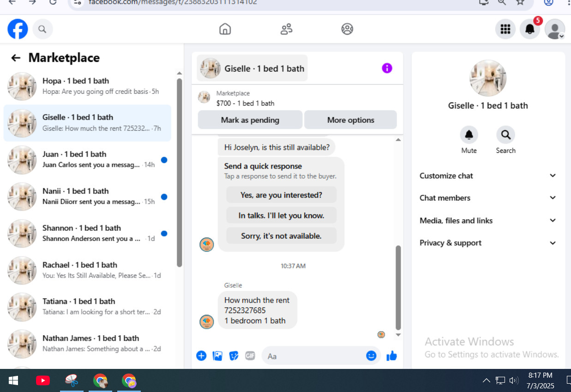Open Nathan James 1 bed 1 bath chat
This screenshot has width=571, height=392.
(x=87, y=344)
